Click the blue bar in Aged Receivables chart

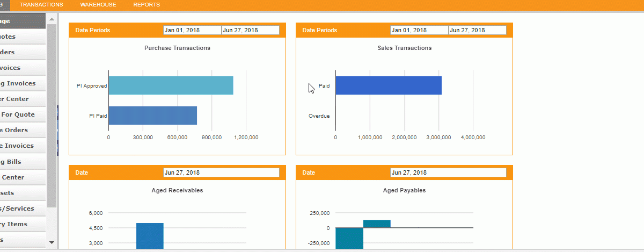(x=150, y=236)
